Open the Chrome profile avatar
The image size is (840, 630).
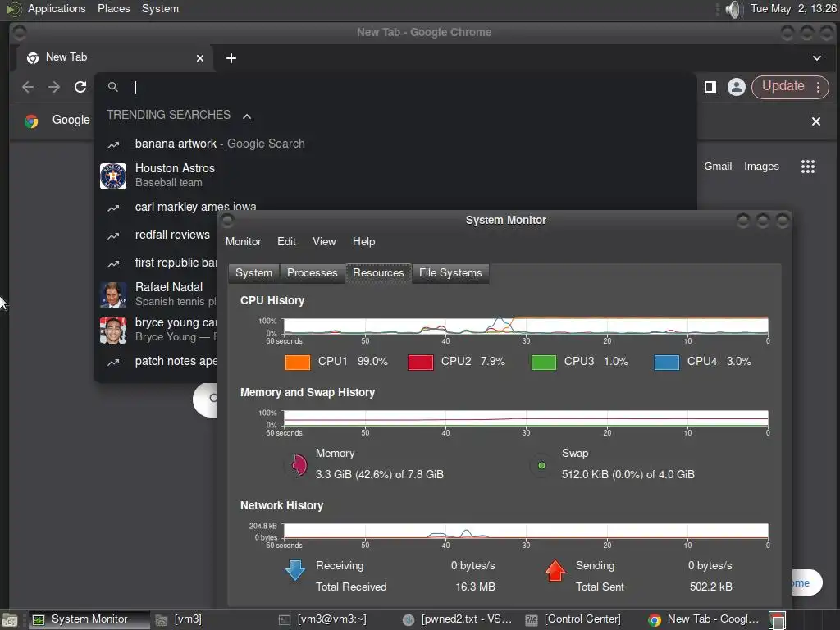tap(737, 87)
